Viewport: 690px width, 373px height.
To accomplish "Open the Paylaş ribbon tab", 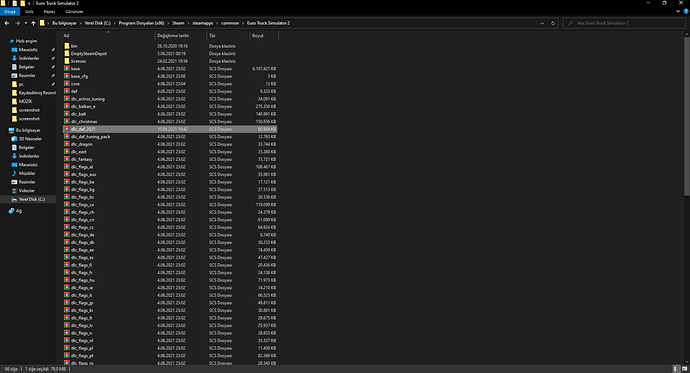I will [49, 11].
